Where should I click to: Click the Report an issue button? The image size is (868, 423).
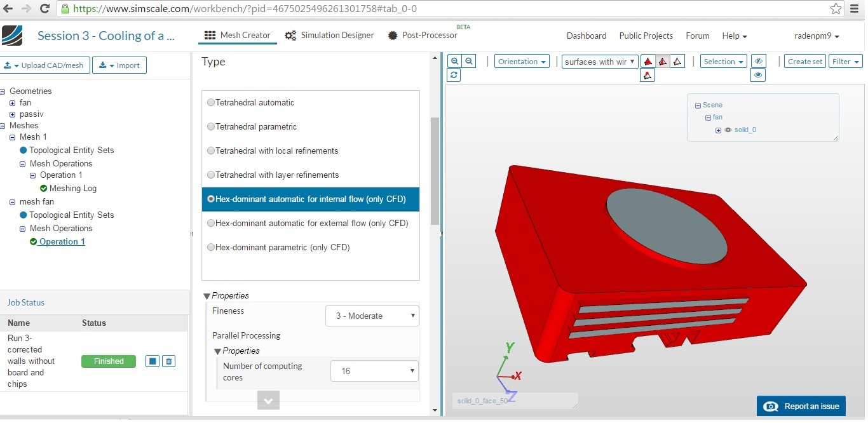pos(801,406)
